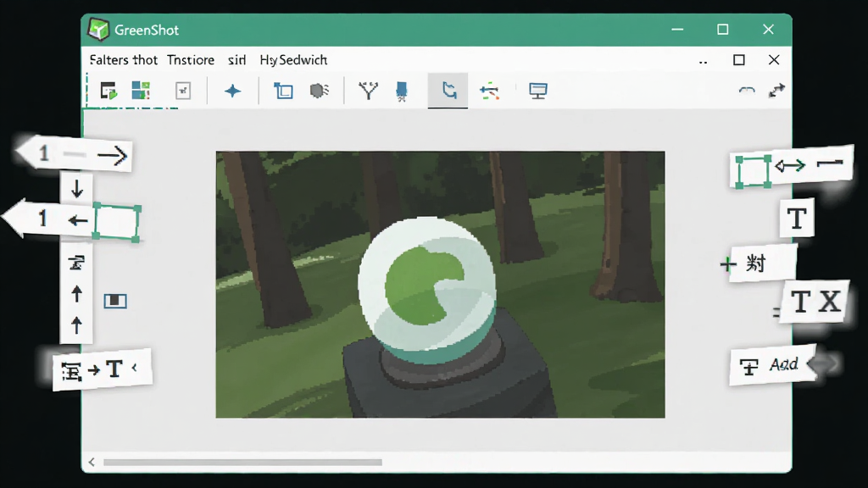
Task: Click the small chevron after the T at lower left
Action: pyautogui.click(x=135, y=367)
